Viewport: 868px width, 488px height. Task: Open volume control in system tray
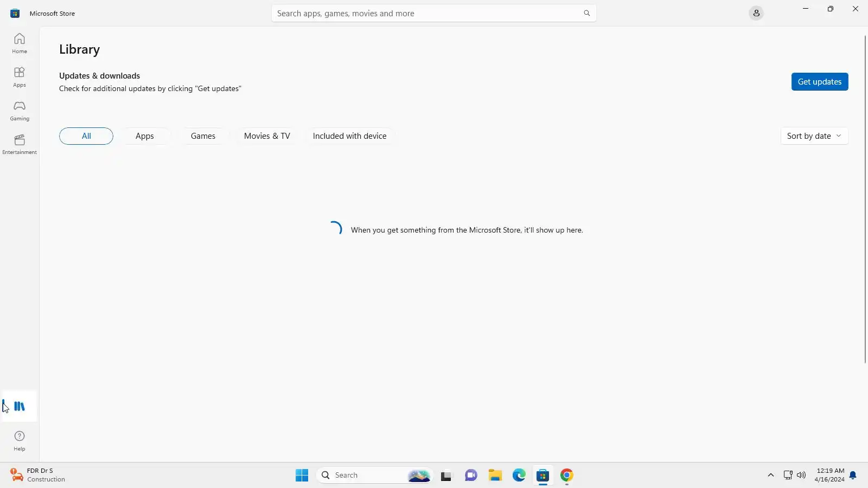coord(801,476)
